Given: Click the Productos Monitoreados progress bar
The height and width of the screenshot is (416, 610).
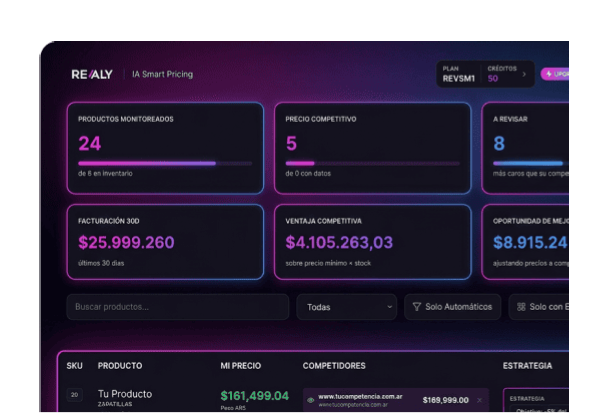Looking at the screenshot, I should click(165, 163).
